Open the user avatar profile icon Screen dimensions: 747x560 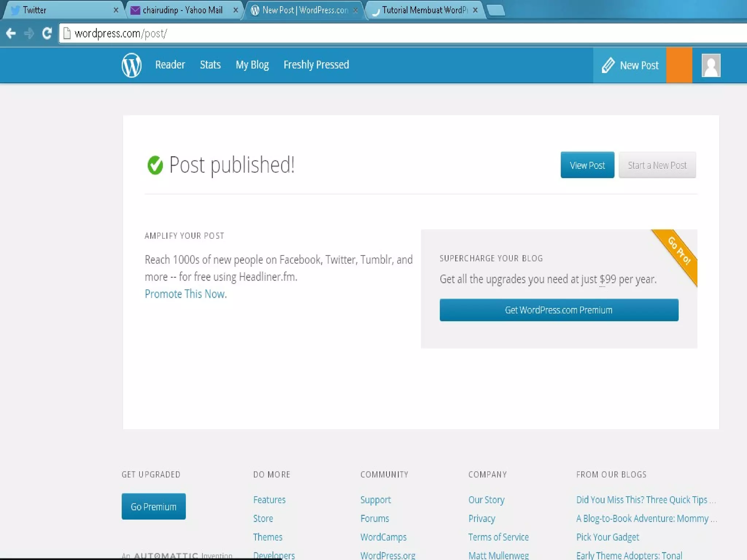click(711, 65)
